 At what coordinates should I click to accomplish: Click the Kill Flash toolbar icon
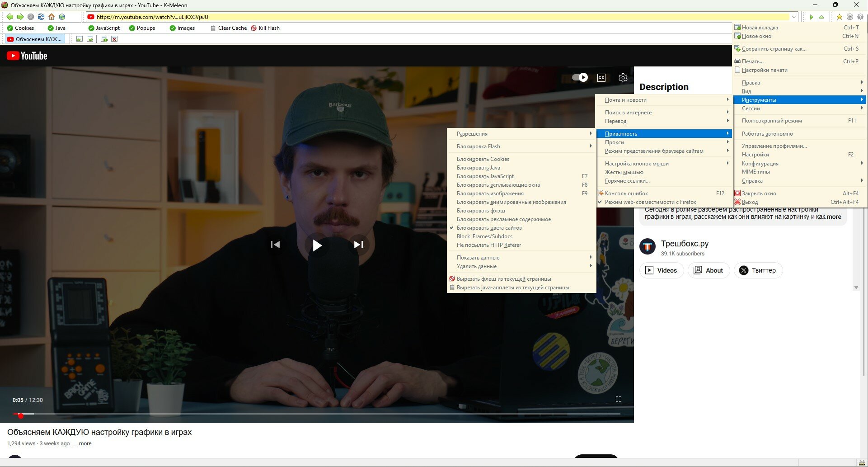[254, 28]
